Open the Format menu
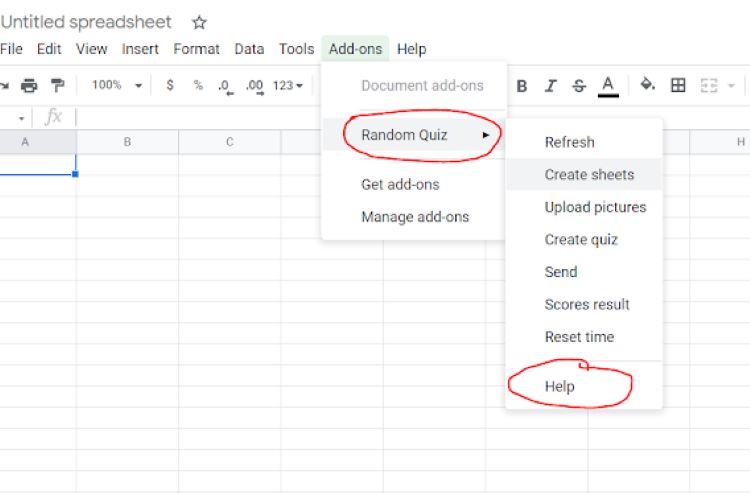 coord(197,49)
